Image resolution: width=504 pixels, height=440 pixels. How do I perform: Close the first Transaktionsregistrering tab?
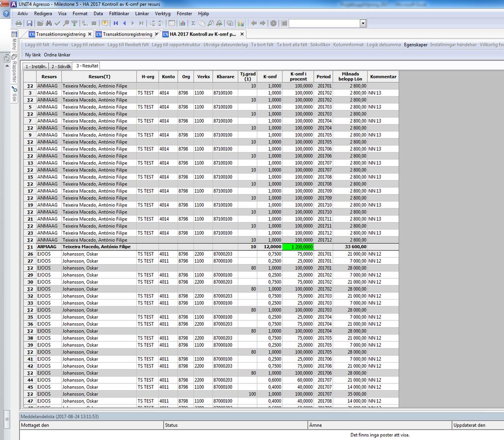point(90,34)
